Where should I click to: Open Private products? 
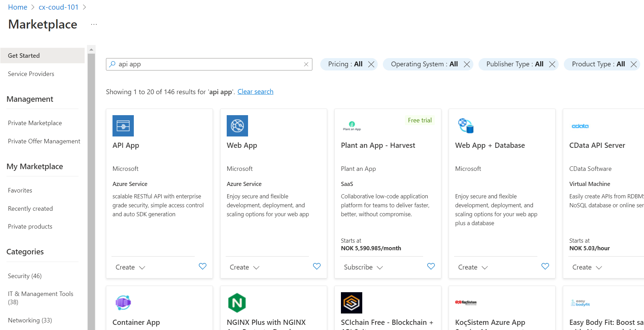coord(30,227)
